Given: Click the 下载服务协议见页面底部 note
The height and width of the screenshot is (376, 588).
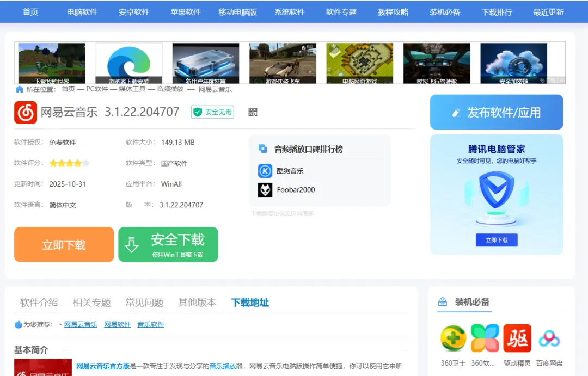Looking at the screenshot, I should pos(282,213).
